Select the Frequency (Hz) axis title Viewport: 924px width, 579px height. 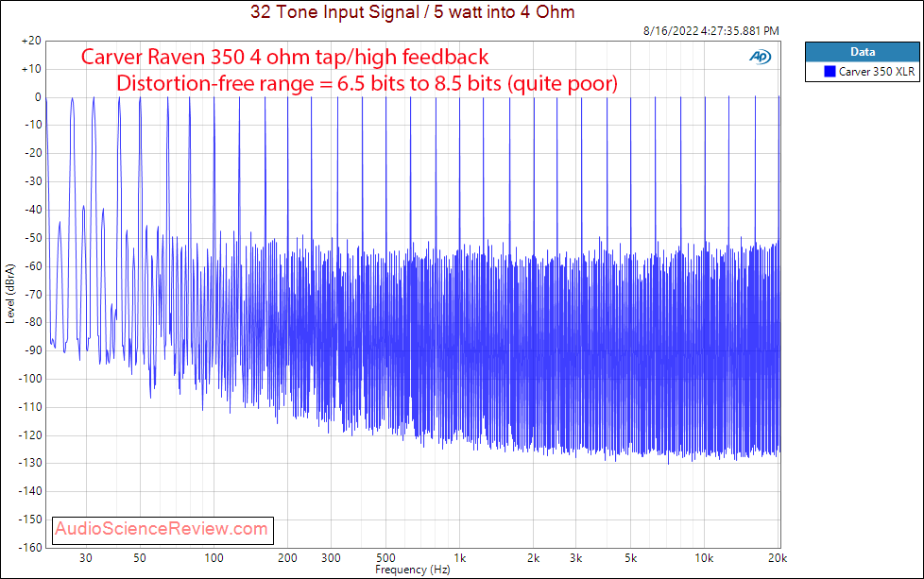coord(413,570)
